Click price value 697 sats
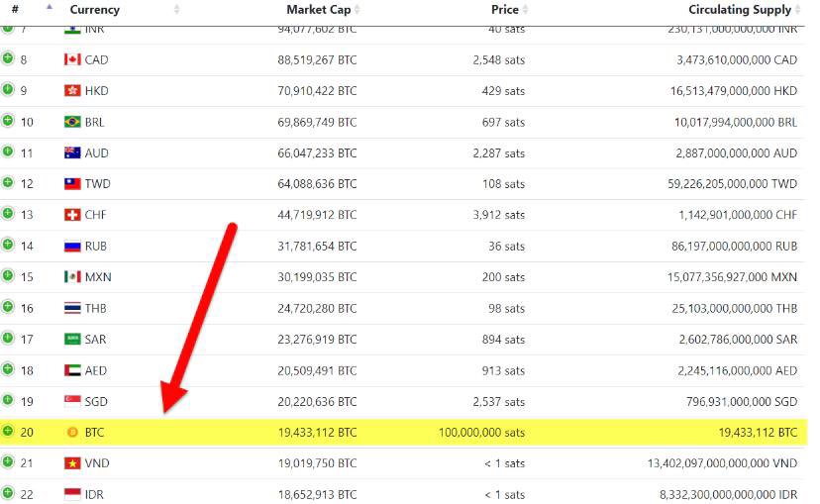This screenshot has height=504, width=820. coord(503,123)
